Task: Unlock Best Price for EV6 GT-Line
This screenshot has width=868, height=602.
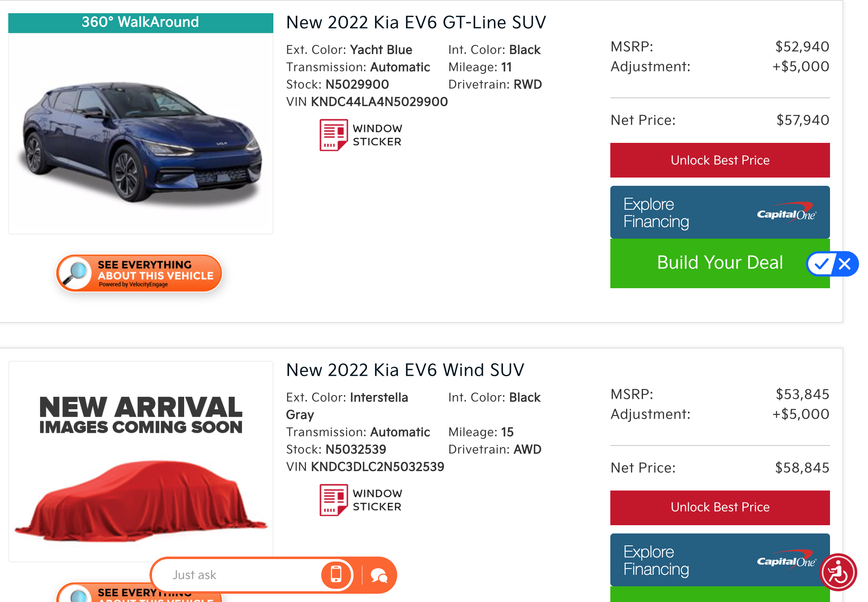Action: (x=720, y=160)
